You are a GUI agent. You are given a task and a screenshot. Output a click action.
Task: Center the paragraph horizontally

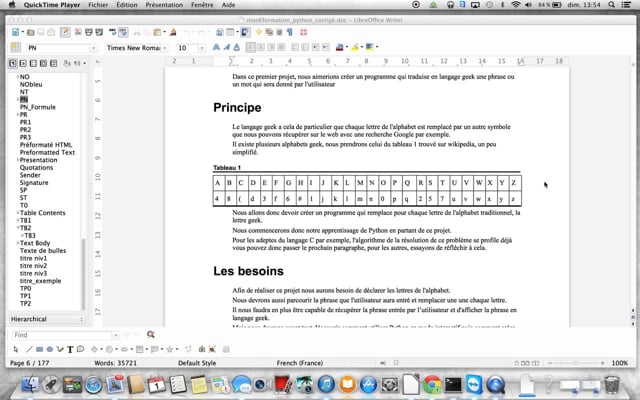[261, 48]
